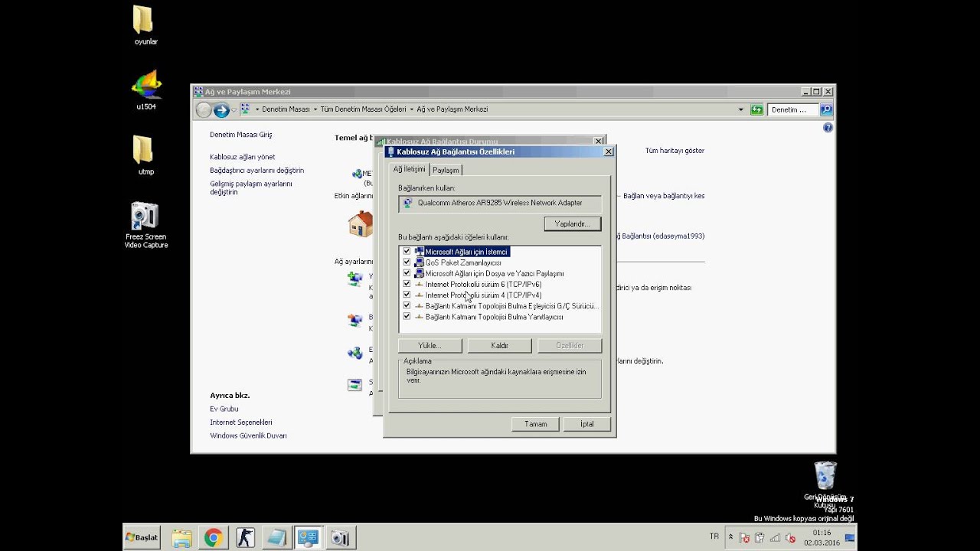Click the Tüm haritayı göster link
This screenshot has width=980, height=551.
[x=675, y=151]
